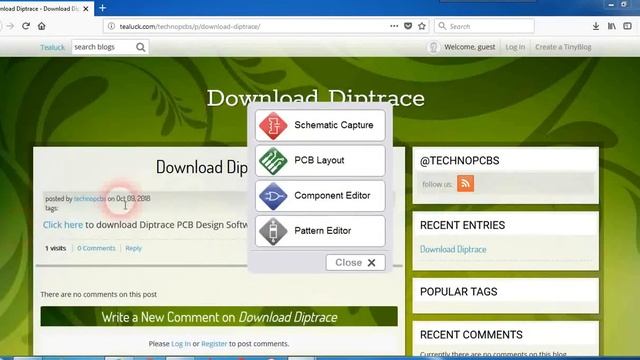The height and width of the screenshot is (360, 640).
Task: Open the Tealuck home link
Action: (52, 47)
